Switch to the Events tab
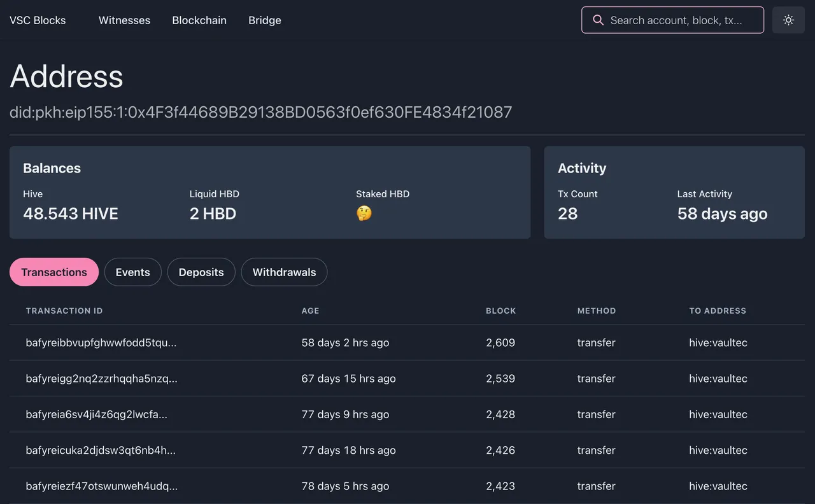This screenshot has width=815, height=504. (x=132, y=272)
